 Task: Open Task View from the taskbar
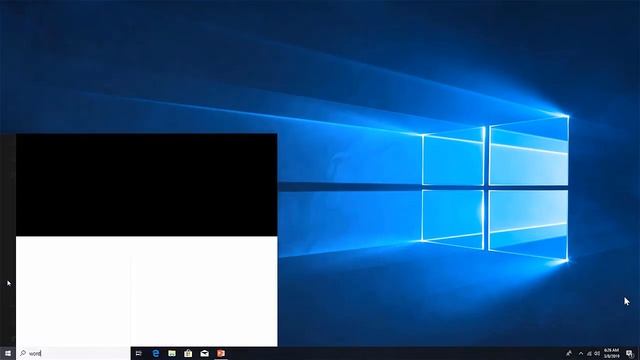[139, 353]
